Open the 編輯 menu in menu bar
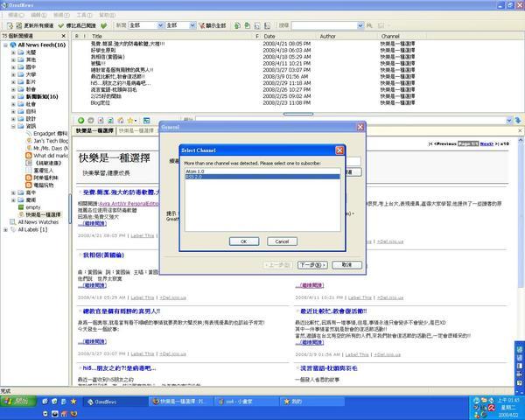 click(x=38, y=15)
